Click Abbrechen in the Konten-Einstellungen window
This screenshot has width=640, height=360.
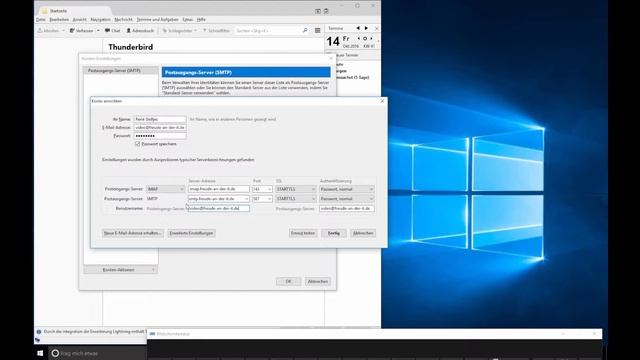(318, 281)
